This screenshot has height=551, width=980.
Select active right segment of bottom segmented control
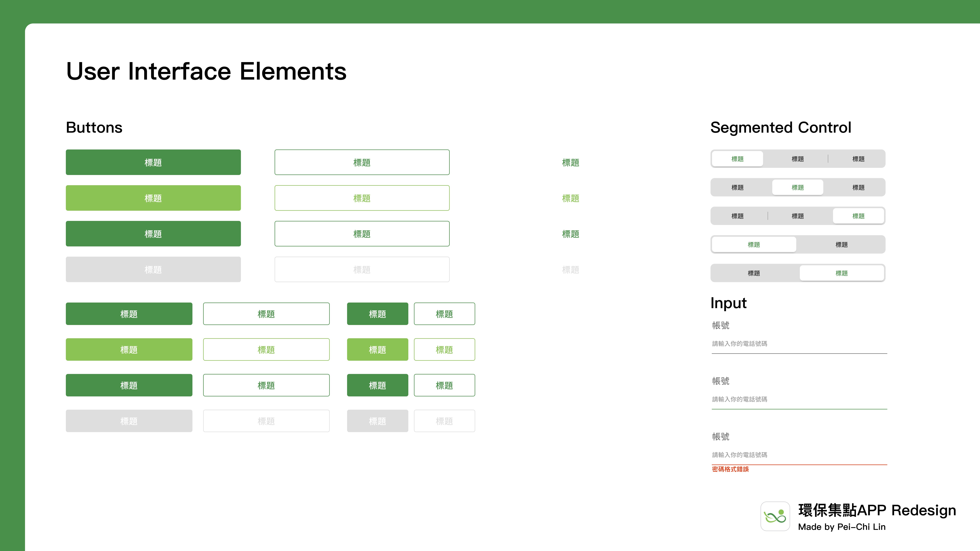click(x=842, y=273)
